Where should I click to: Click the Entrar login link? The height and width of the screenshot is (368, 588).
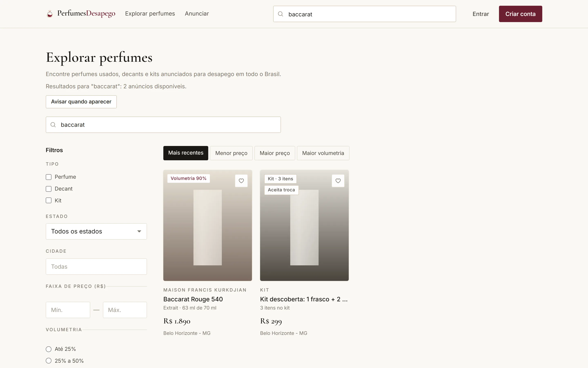coord(481,14)
